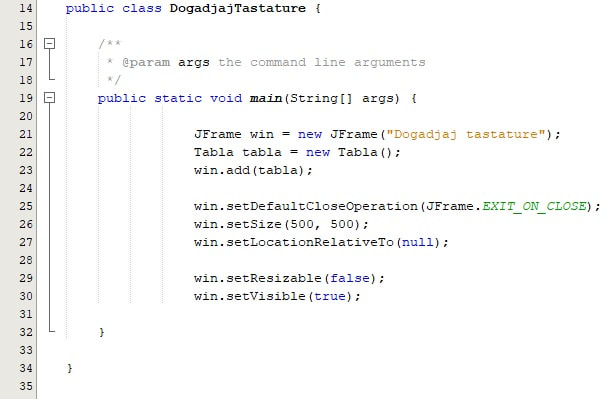Click the 'null' keyword on line 27

[x=418, y=242]
